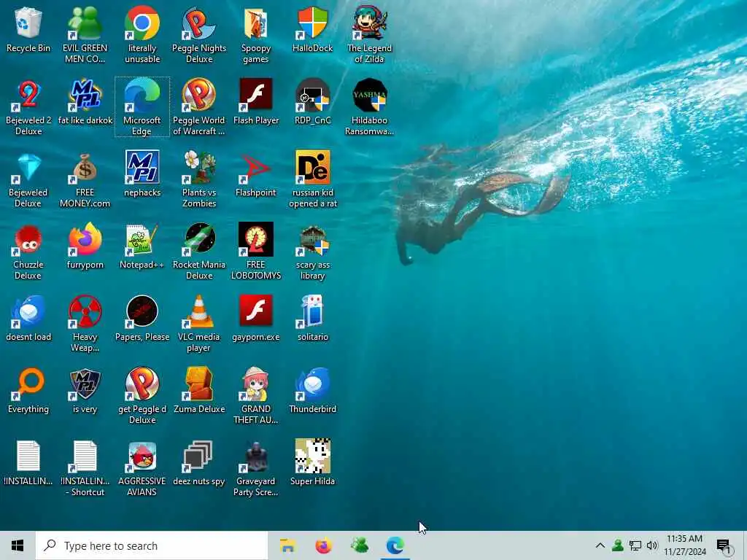Click the FREE LOBOTOMYS icon
This screenshot has width=747, height=560.
click(x=256, y=252)
